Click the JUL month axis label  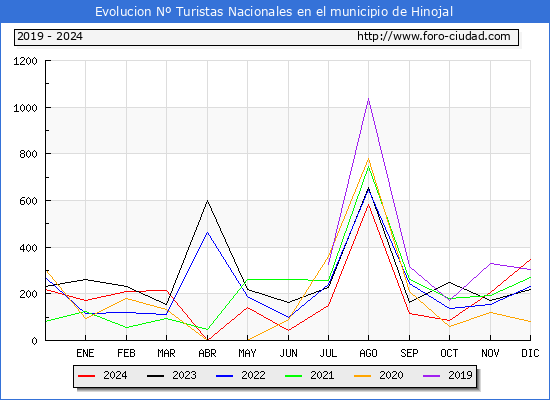click(x=328, y=353)
